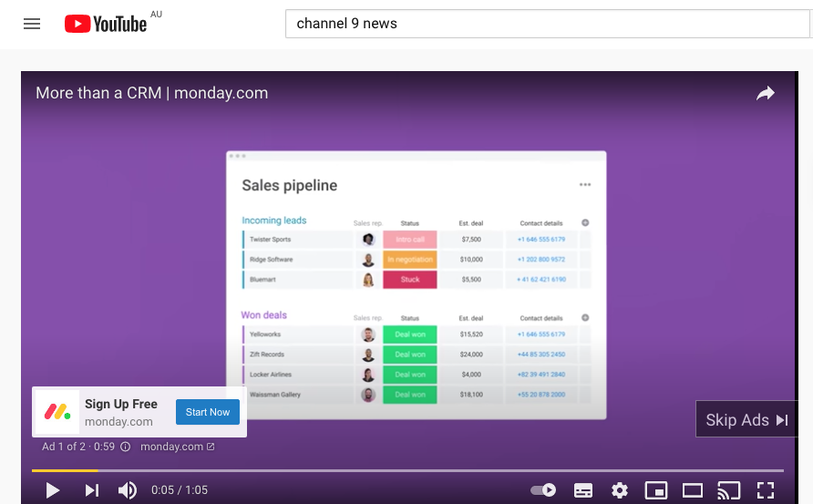Skip to next video
813x504 pixels.
pyautogui.click(x=92, y=490)
